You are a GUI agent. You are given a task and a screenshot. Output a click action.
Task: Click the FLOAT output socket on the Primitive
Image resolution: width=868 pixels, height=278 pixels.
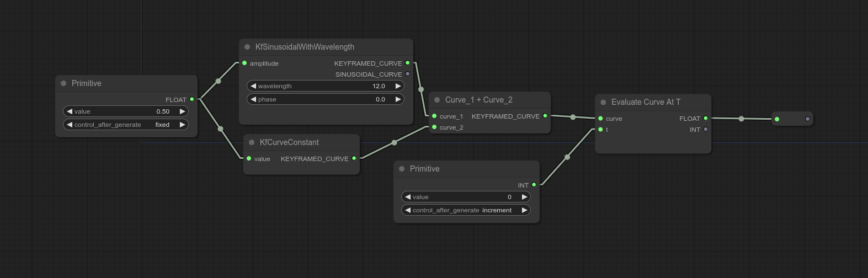[x=192, y=99]
